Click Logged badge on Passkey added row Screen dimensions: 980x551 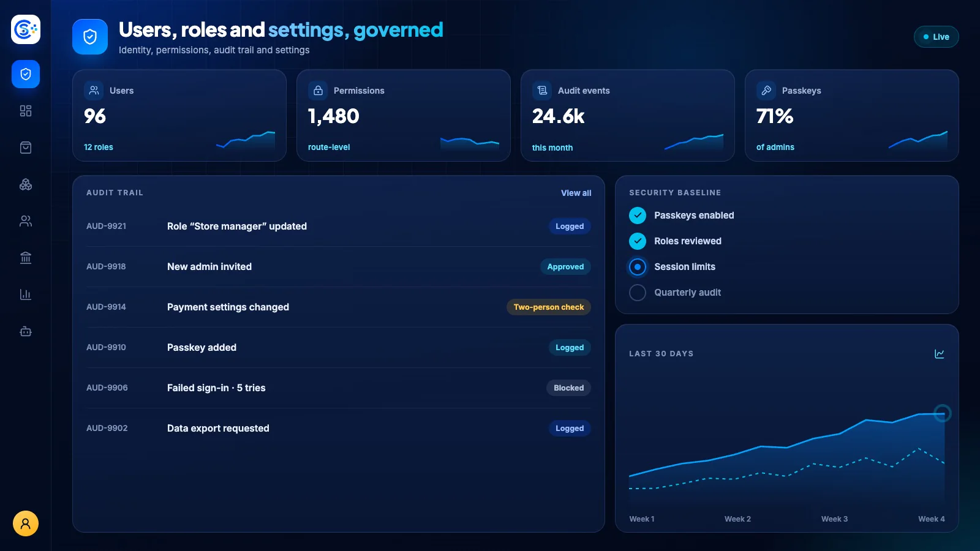click(x=570, y=348)
